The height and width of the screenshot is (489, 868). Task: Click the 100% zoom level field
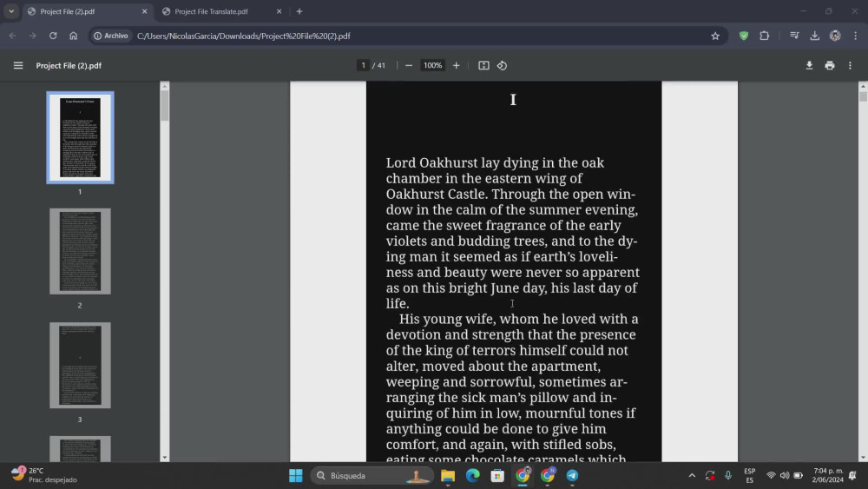coord(432,65)
